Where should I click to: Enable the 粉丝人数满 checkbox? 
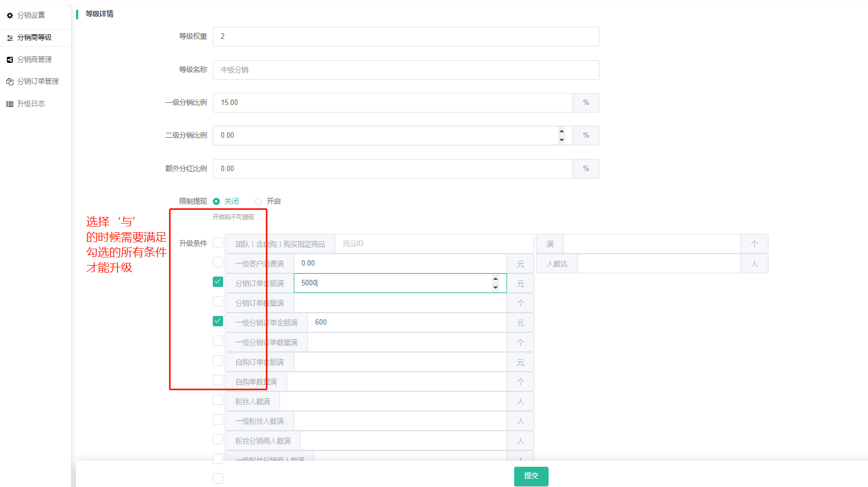218,400
